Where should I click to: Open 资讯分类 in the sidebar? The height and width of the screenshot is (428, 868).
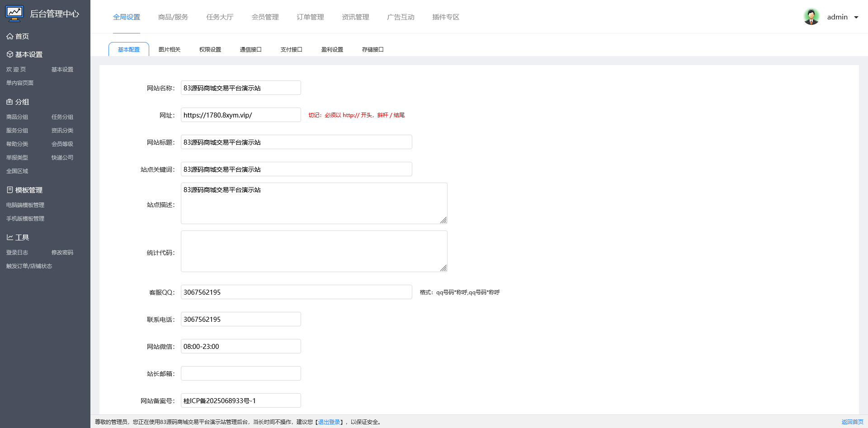point(62,131)
